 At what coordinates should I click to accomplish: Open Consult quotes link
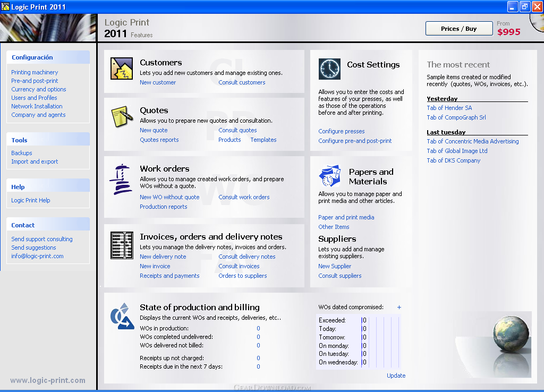point(237,130)
